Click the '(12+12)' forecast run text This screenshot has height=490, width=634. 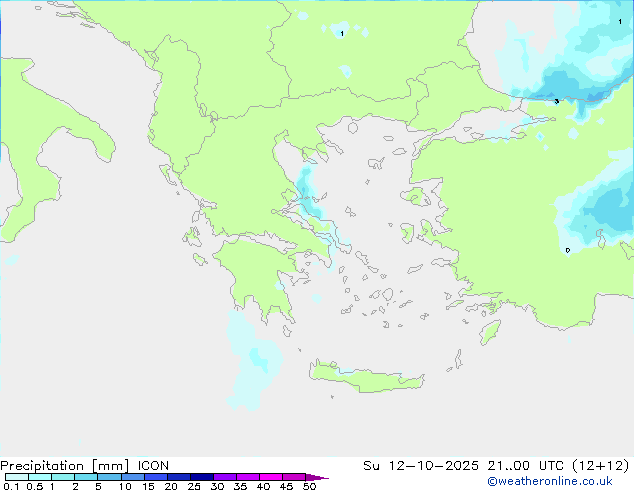(x=600, y=466)
